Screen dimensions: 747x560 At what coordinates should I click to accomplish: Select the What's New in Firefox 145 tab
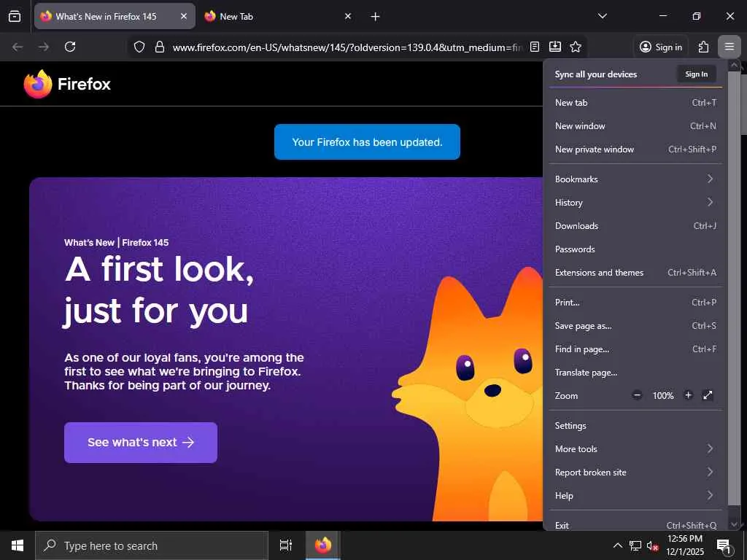[x=115, y=16]
